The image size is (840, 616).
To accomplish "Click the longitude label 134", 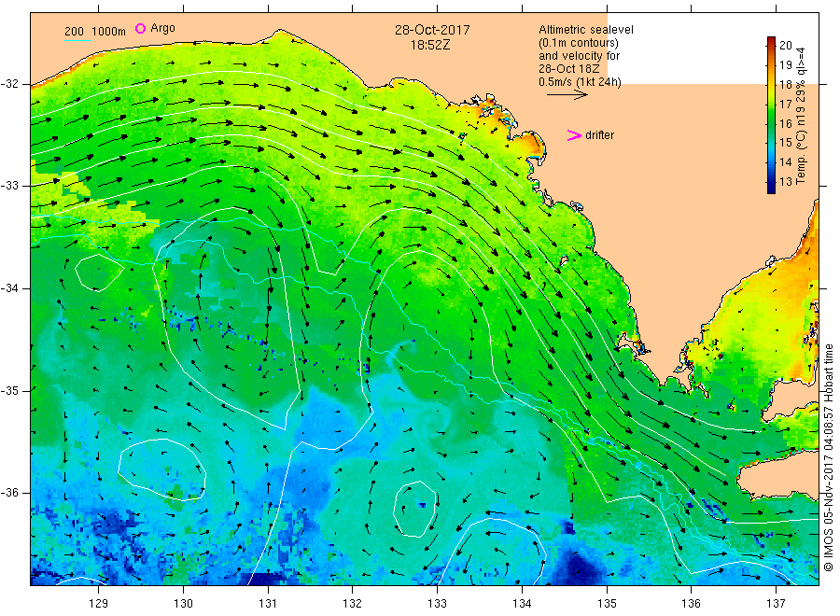I will [x=522, y=604].
